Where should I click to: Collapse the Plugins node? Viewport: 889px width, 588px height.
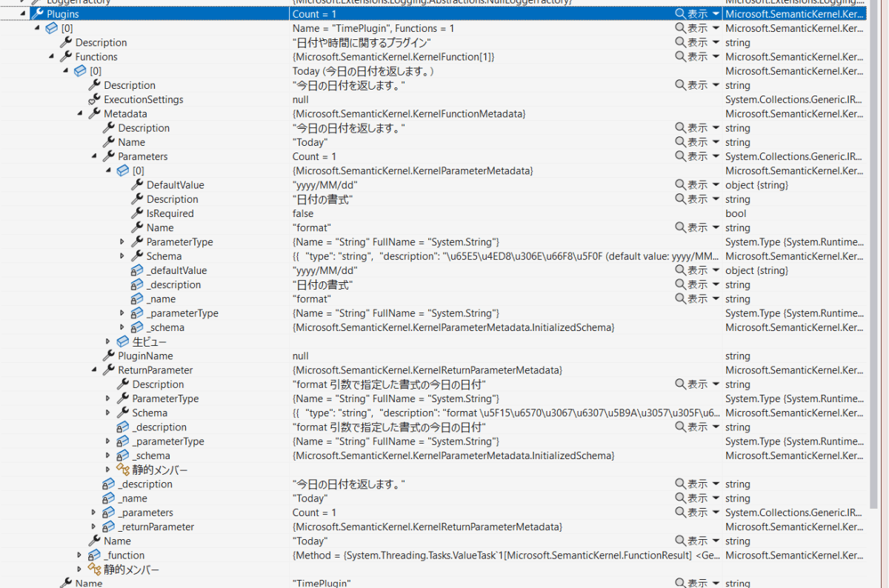pyautogui.click(x=24, y=14)
